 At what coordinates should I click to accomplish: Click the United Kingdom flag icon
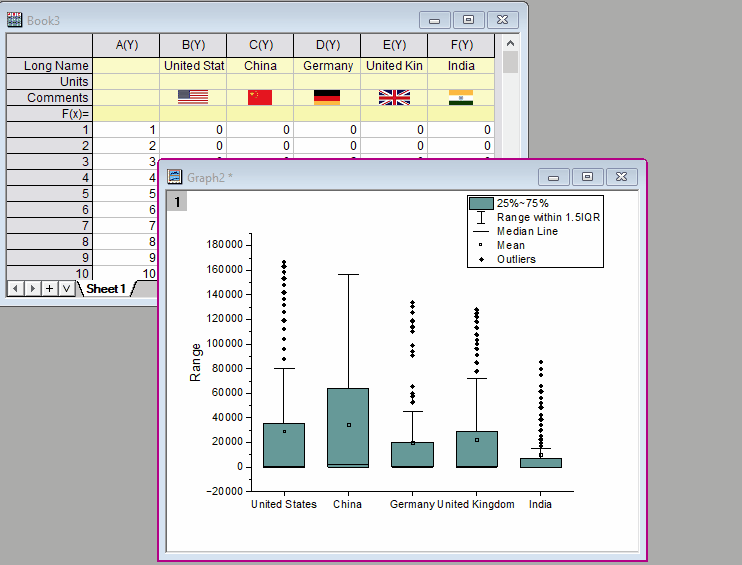tap(394, 97)
